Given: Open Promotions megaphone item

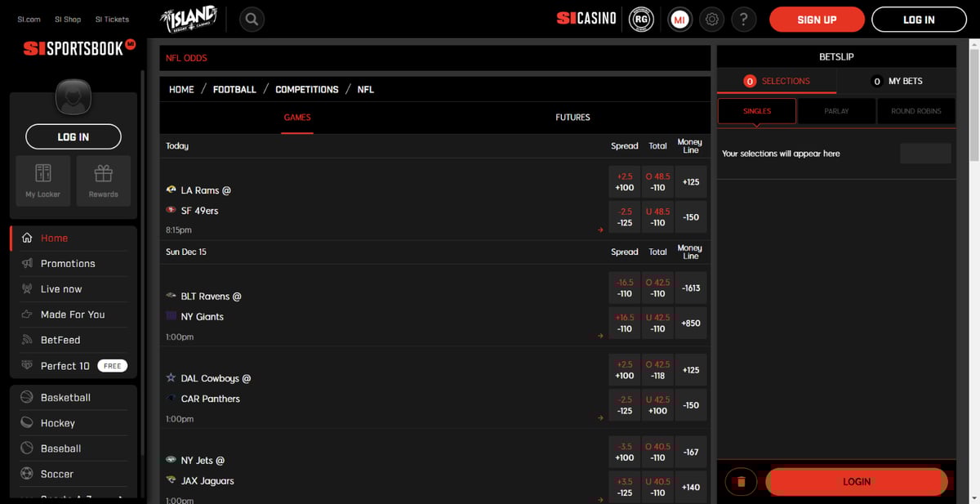Looking at the screenshot, I should click(x=73, y=264).
